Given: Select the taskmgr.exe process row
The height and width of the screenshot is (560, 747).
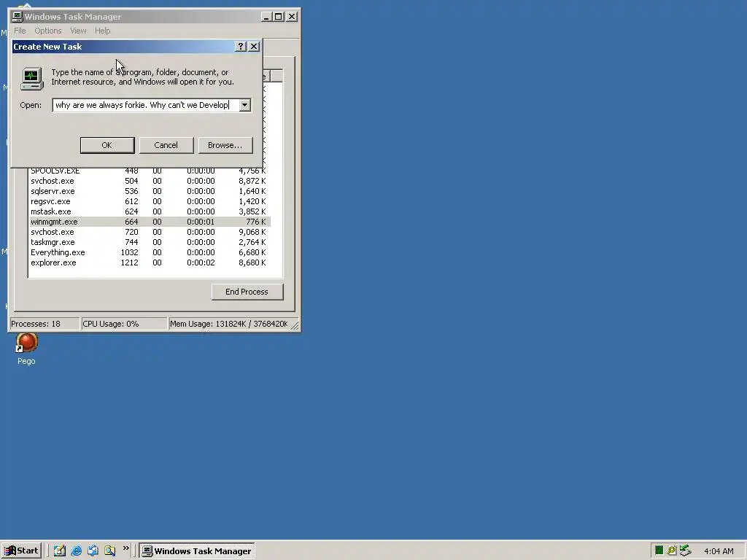Looking at the screenshot, I should (150, 242).
